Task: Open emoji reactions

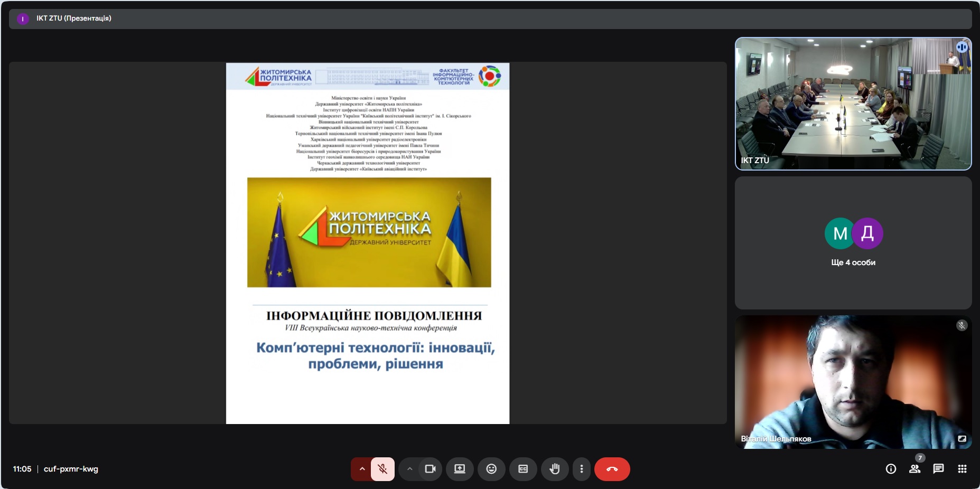Action: 491,469
